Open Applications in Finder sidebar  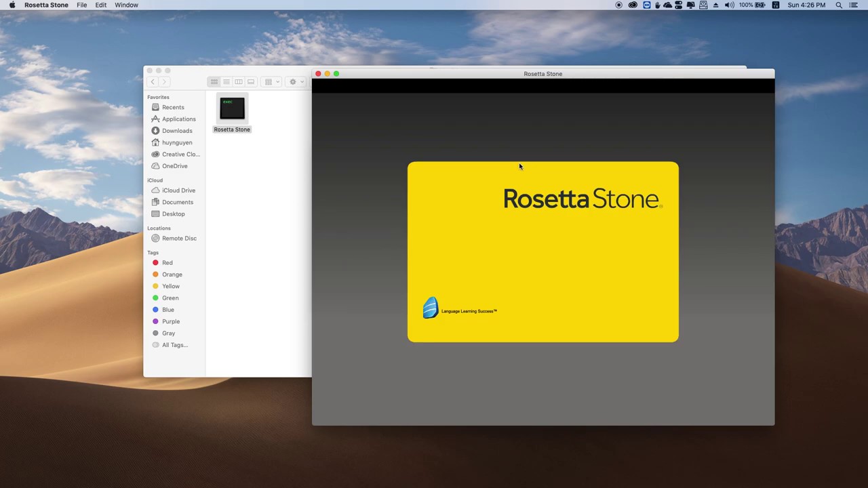click(178, 119)
